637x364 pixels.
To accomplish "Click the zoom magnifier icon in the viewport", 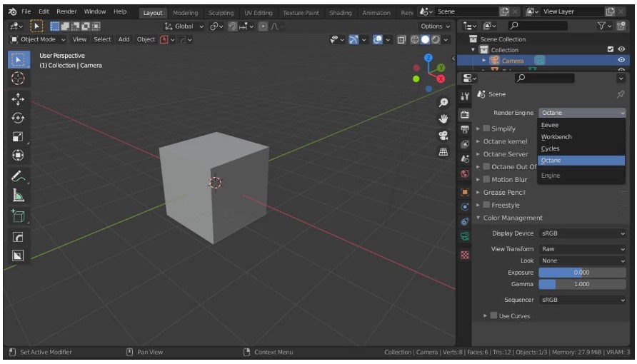I will click(443, 102).
